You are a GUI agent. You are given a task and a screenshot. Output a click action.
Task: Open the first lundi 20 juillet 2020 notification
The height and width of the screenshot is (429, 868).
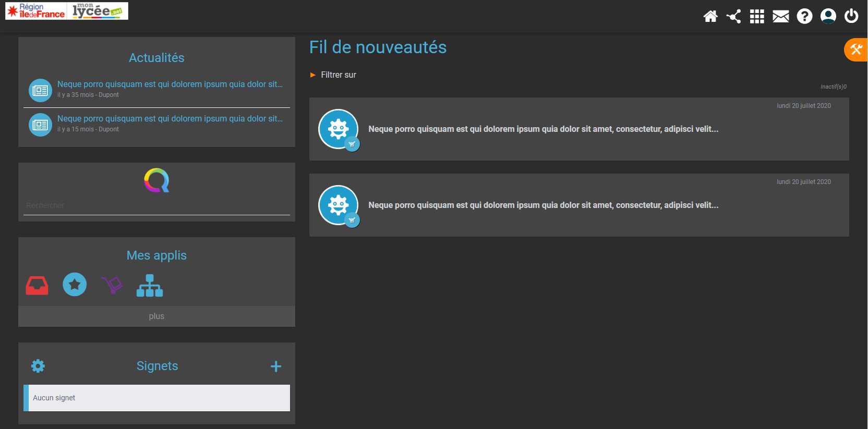tap(579, 129)
